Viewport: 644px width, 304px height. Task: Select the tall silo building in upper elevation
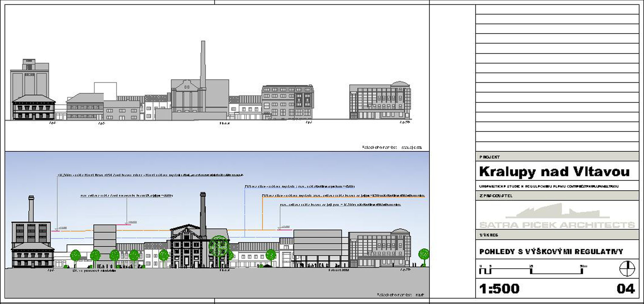coord(29,79)
